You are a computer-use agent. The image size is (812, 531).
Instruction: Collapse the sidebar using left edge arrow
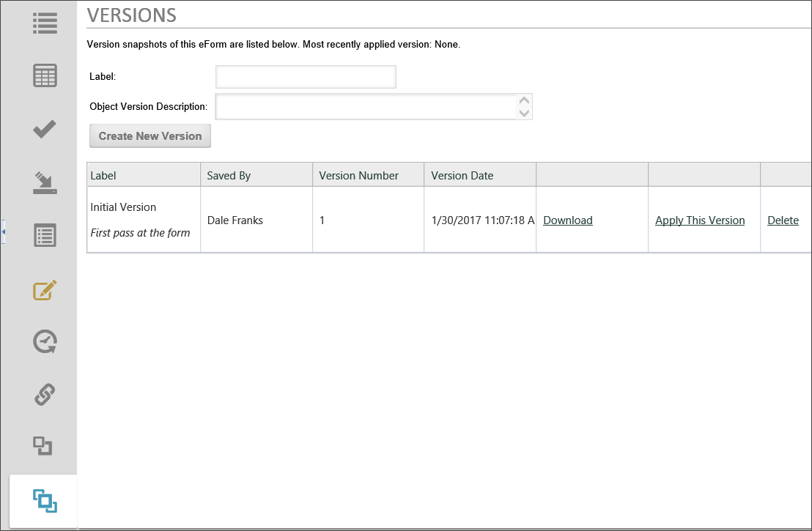coord(3,232)
